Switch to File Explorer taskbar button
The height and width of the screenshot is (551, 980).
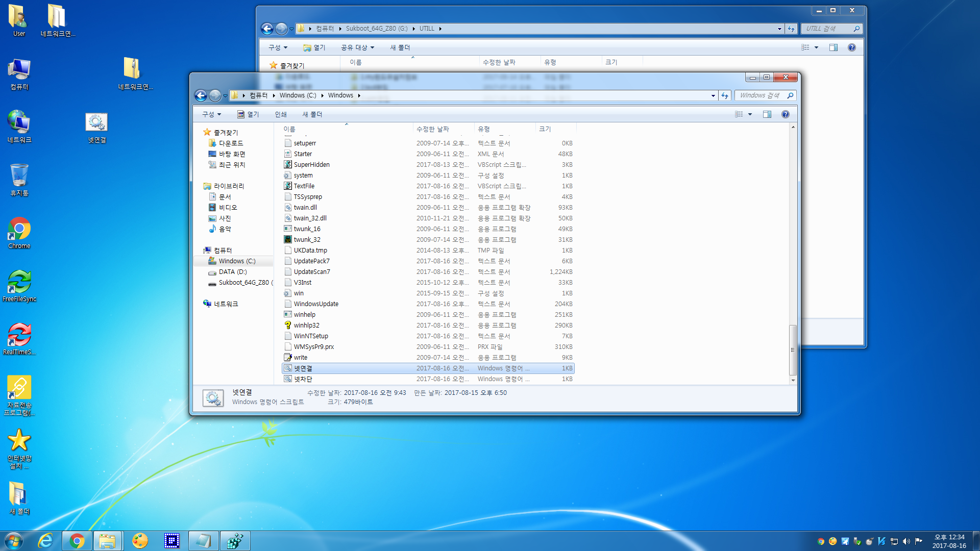[108, 541]
